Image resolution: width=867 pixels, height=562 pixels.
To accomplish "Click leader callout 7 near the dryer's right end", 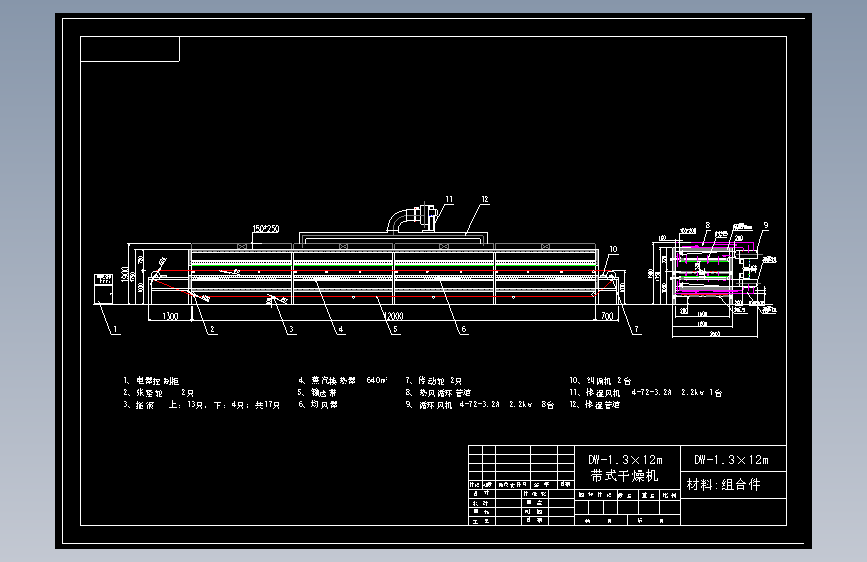I will pos(636,329).
